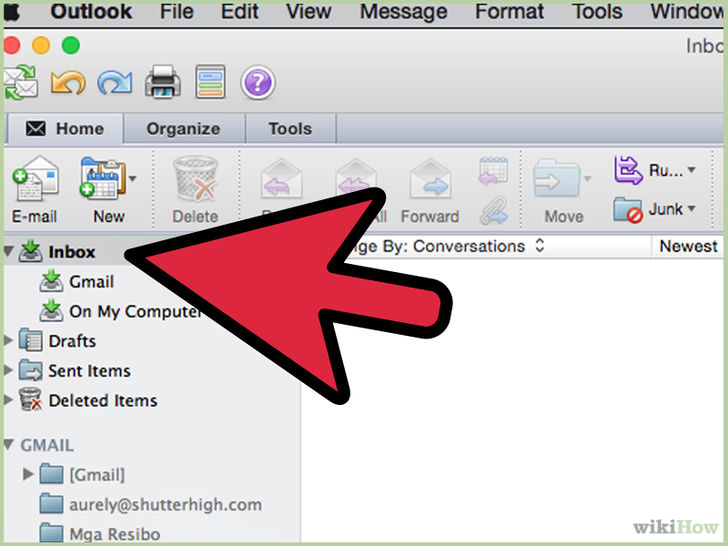This screenshot has height=546, width=728.
Task: Expand the [Gmail] folder triangle
Action: 28,474
